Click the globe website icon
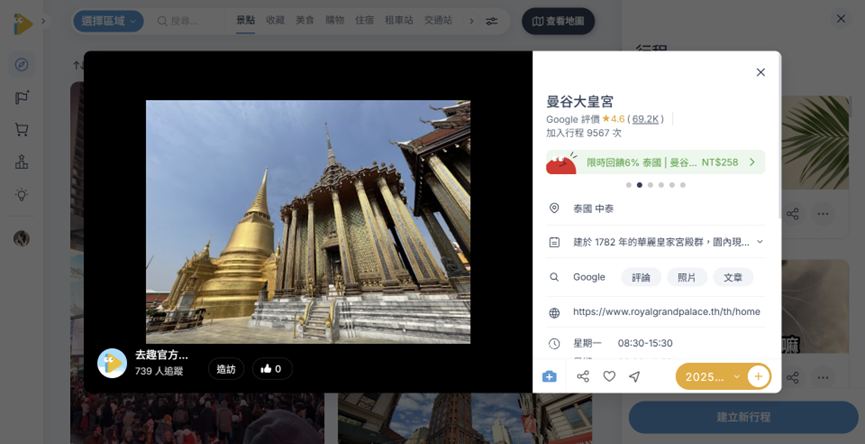The width and height of the screenshot is (865, 444). coord(554,313)
